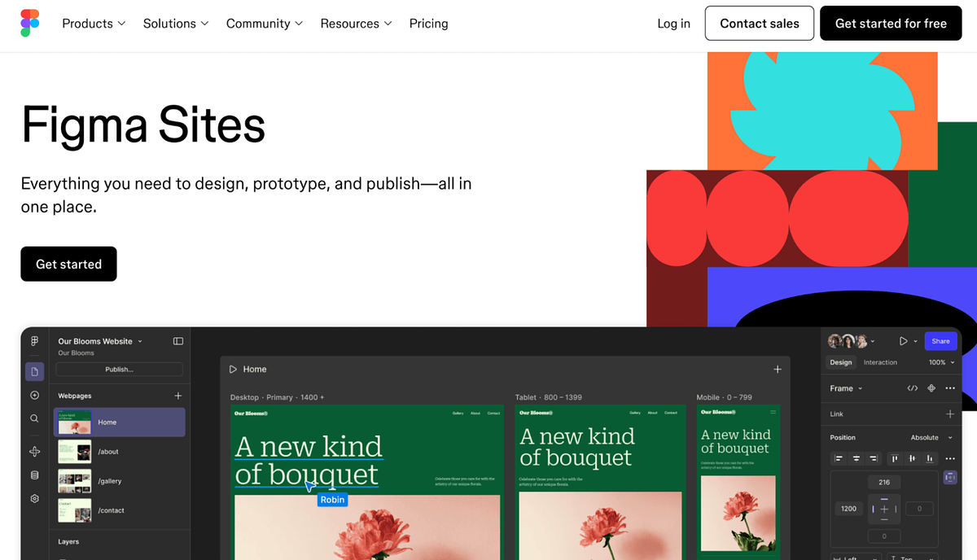Add a new webpage with the Webpages plus icon
The height and width of the screenshot is (560, 977).
click(x=177, y=395)
